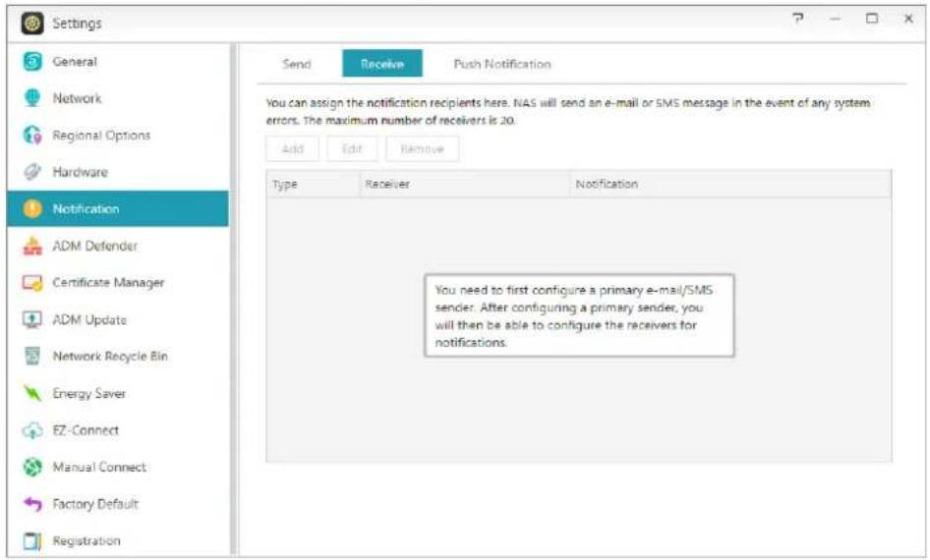
Task: Click the Certificate Manager icon
Action: [x=32, y=283]
